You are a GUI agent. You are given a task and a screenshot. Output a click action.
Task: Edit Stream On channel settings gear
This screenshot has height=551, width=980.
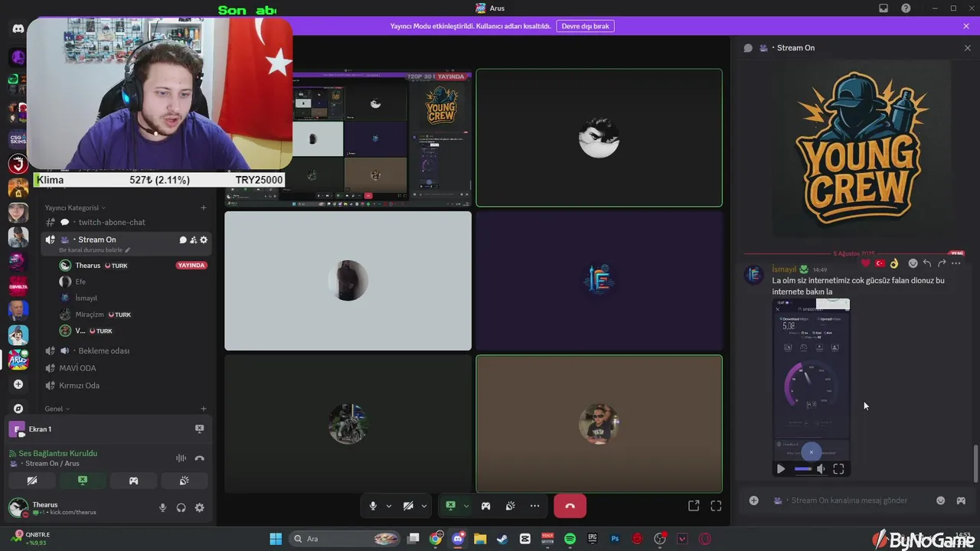203,240
